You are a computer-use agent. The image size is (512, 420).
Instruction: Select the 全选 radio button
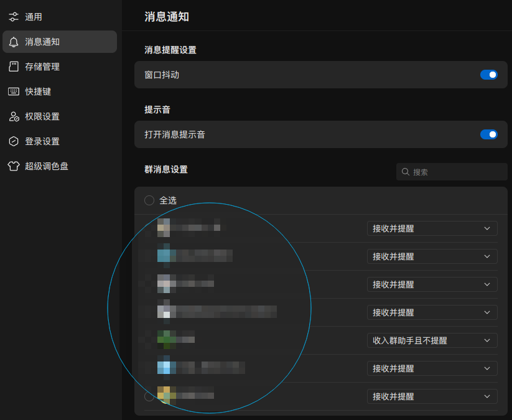tap(149, 200)
